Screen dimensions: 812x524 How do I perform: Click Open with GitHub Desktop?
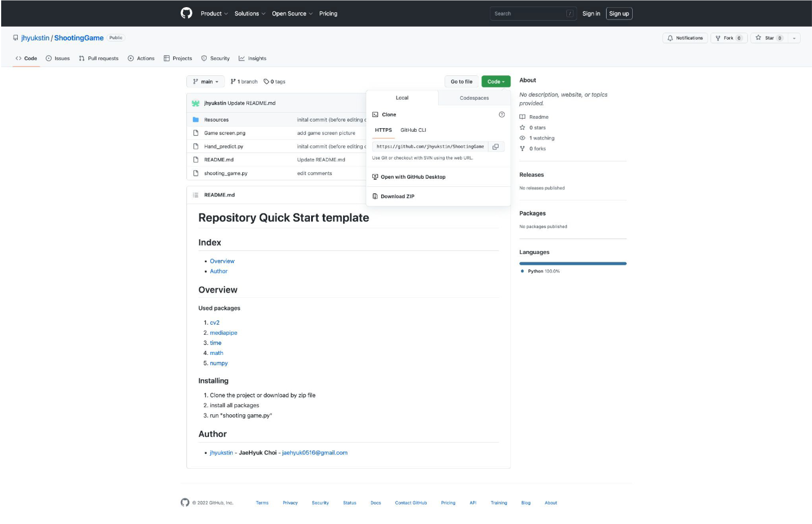(x=408, y=177)
